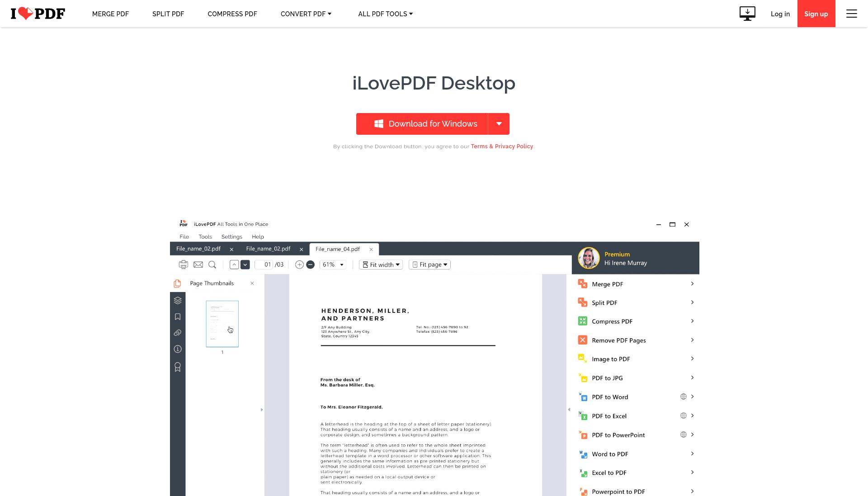The width and height of the screenshot is (868, 496).
Task: Select page 1 thumbnail
Action: (x=222, y=324)
